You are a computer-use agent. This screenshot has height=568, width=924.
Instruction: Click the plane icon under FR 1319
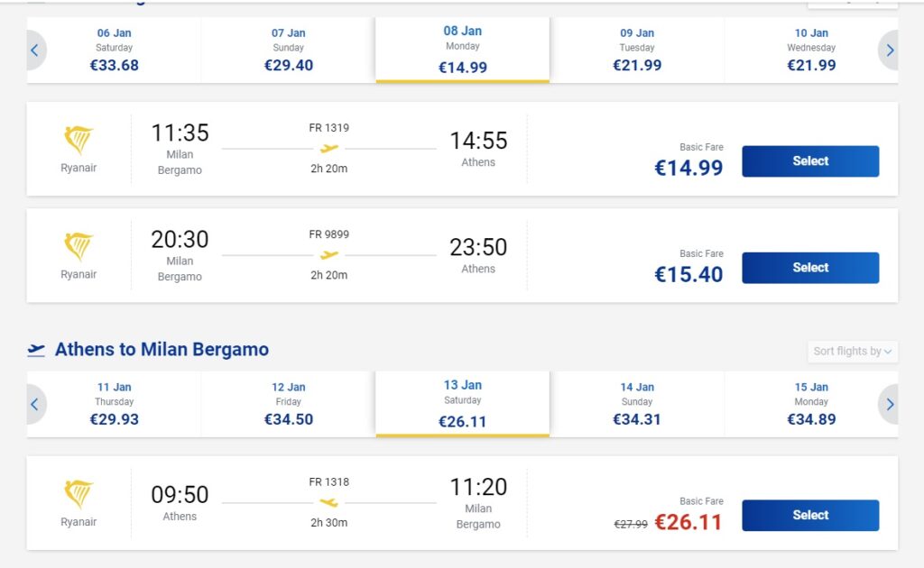tap(329, 149)
